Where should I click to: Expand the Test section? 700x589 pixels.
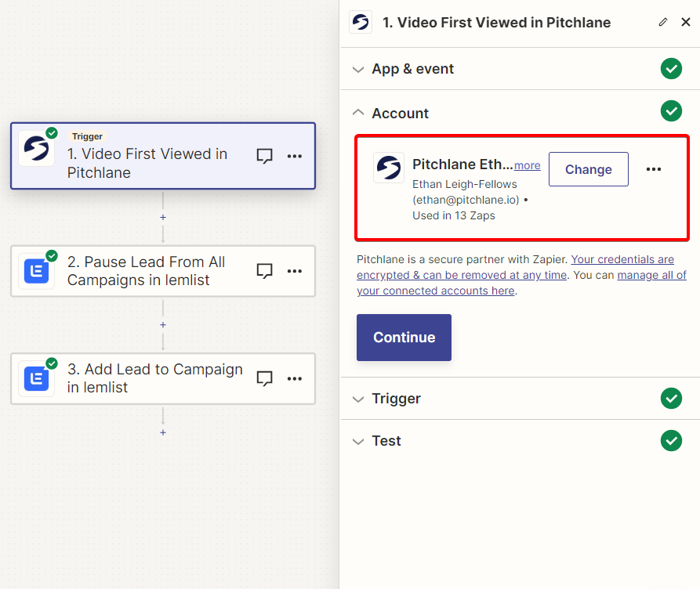point(358,442)
